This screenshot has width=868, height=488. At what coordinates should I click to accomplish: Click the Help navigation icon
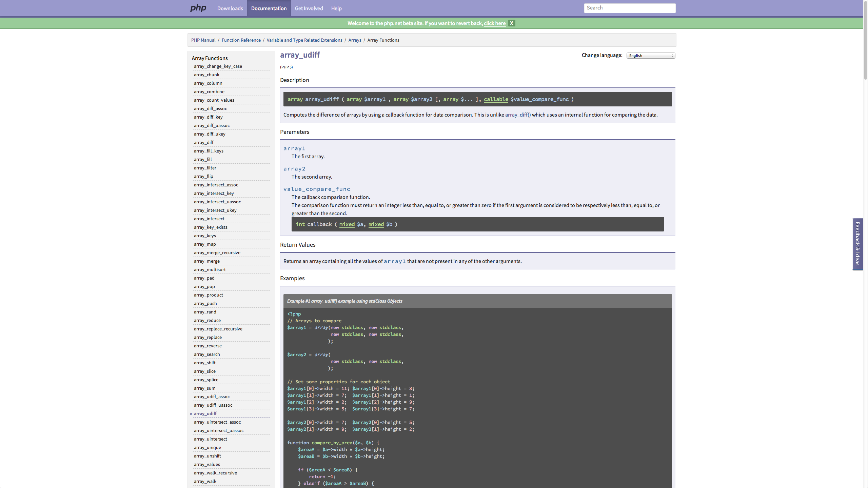coord(336,8)
